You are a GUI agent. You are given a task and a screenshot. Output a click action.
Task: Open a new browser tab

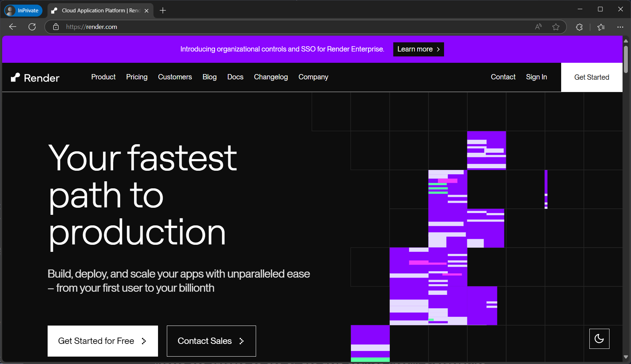click(x=163, y=11)
